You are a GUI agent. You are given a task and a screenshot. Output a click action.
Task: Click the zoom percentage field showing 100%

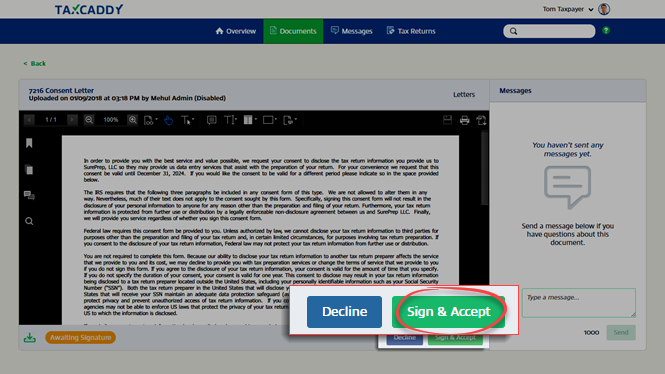click(x=111, y=120)
